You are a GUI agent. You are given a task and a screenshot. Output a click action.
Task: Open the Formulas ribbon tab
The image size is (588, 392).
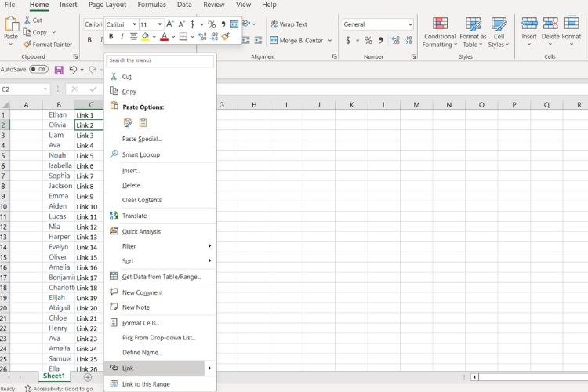point(151,5)
